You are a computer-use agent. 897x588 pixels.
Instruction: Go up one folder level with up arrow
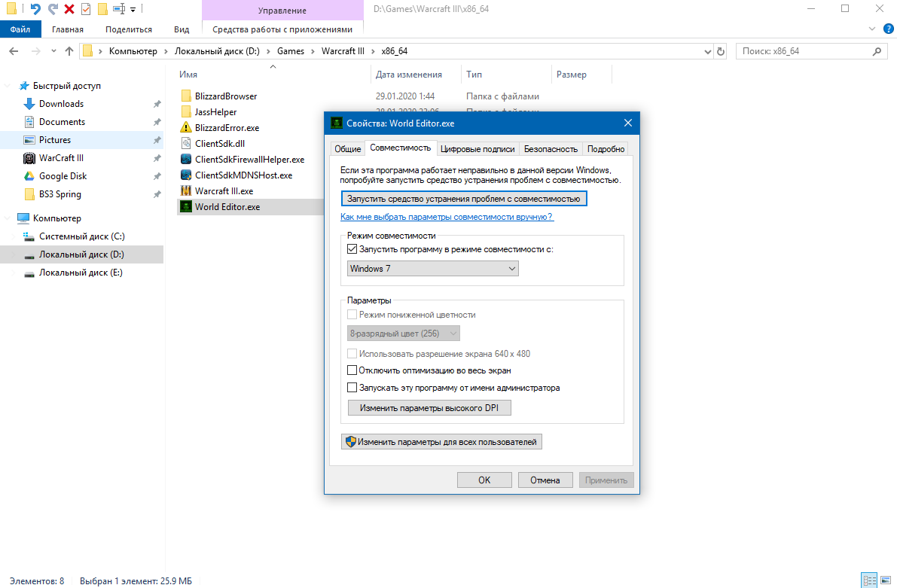(69, 51)
